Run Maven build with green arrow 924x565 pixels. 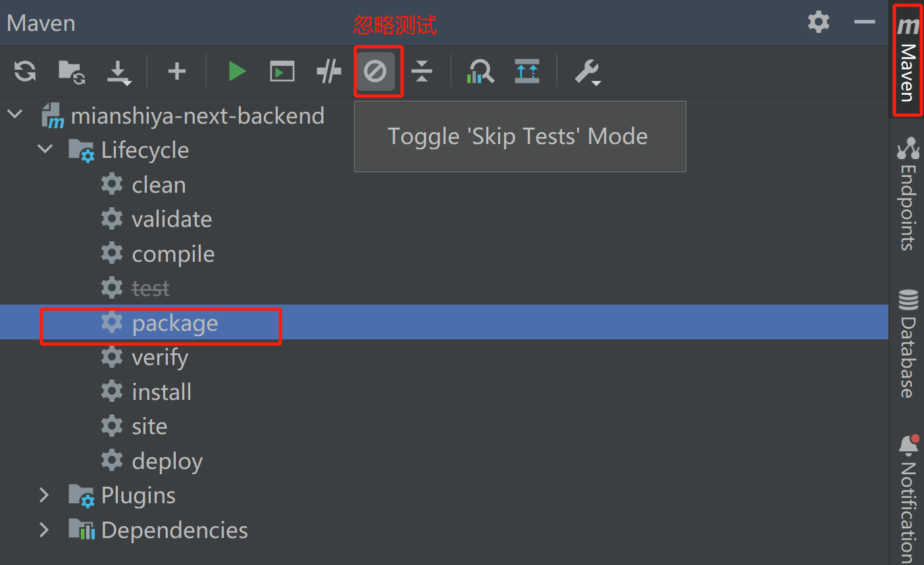pos(236,71)
